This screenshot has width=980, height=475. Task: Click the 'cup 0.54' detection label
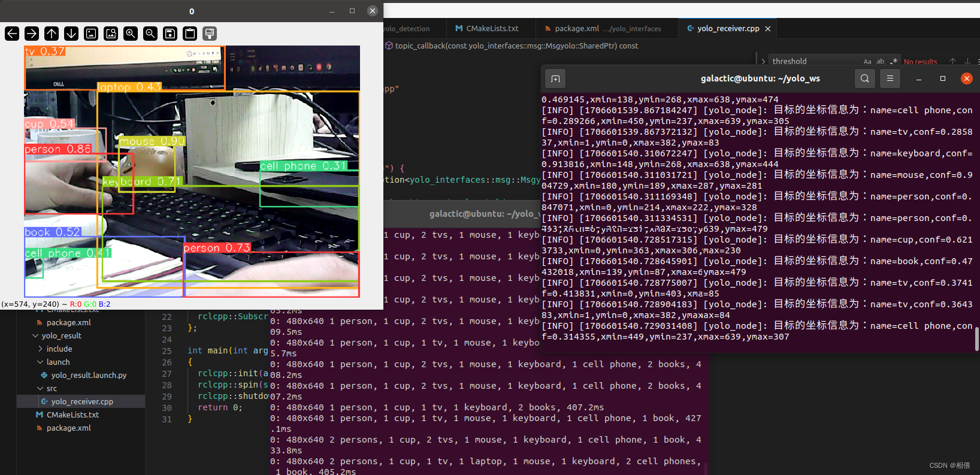point(50,124)
